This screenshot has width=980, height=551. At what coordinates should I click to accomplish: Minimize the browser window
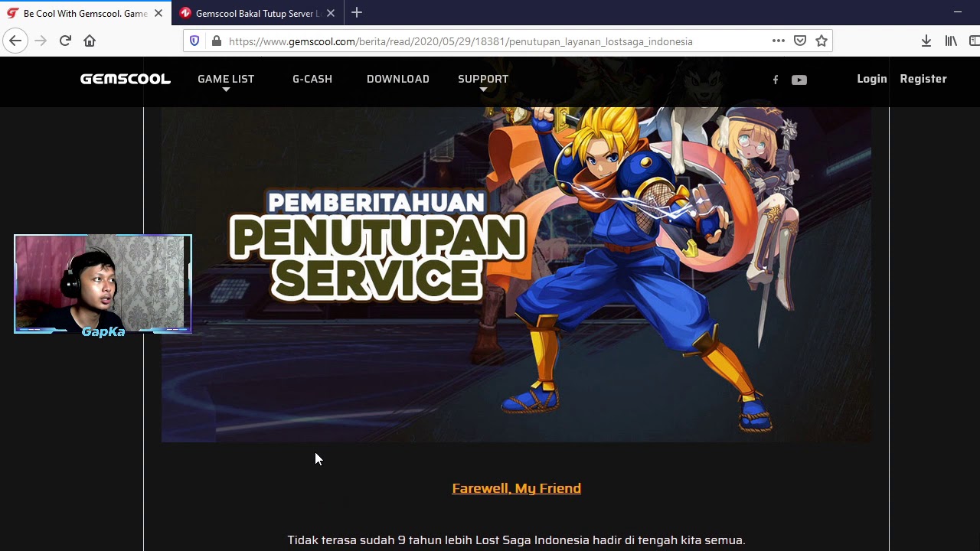957,12
